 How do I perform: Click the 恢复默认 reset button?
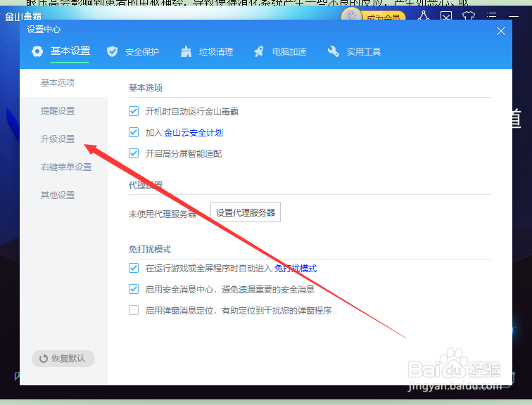(63, 359)
